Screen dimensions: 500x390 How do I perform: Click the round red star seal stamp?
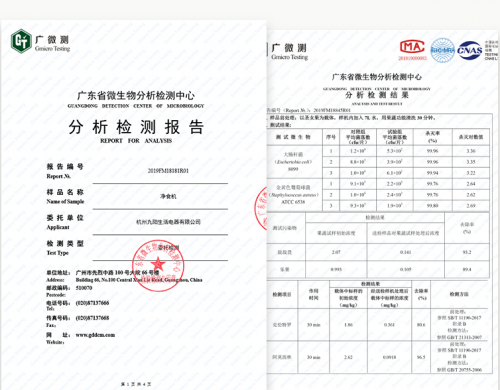(158, 265)
